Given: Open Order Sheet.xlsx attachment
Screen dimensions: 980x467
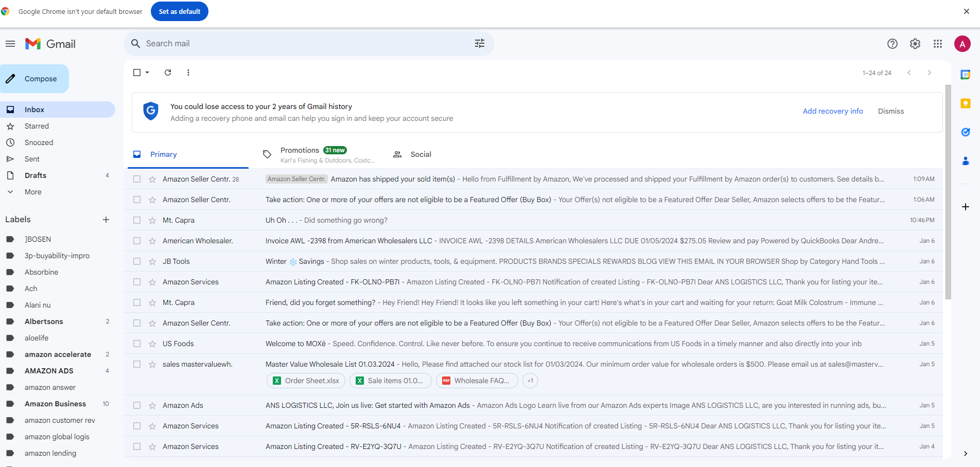Looking at the screenshot, I should (x=306, y=381).
